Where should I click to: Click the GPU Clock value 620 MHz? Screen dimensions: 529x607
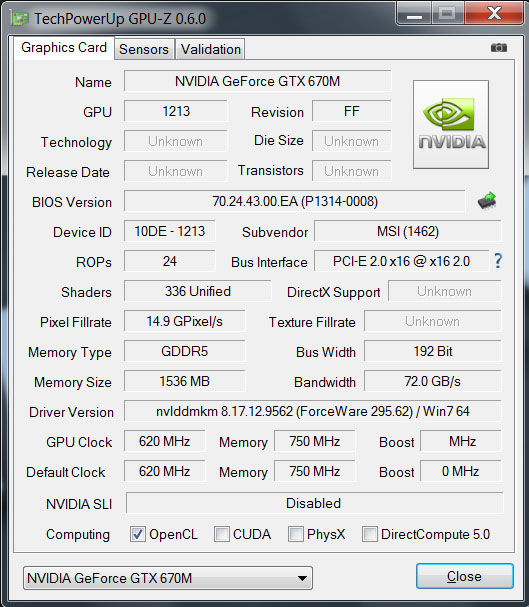(164, 441)
